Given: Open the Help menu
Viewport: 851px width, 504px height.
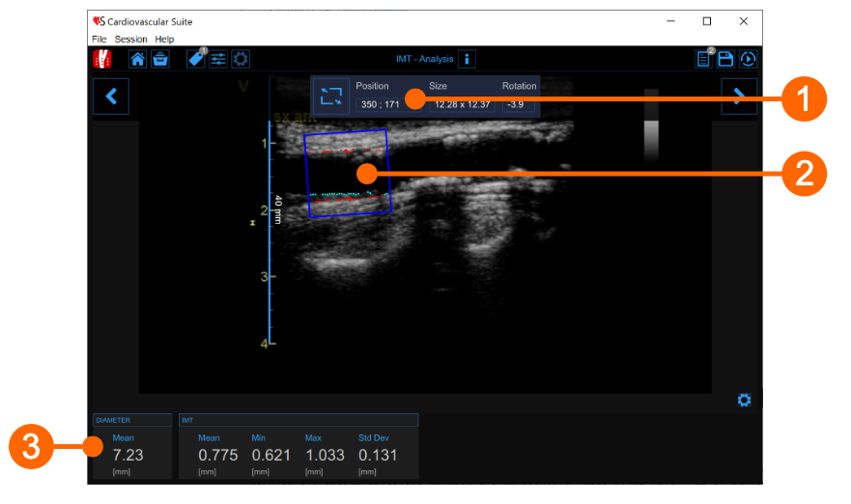Looking at the screenshot, I should coord(164,39).
